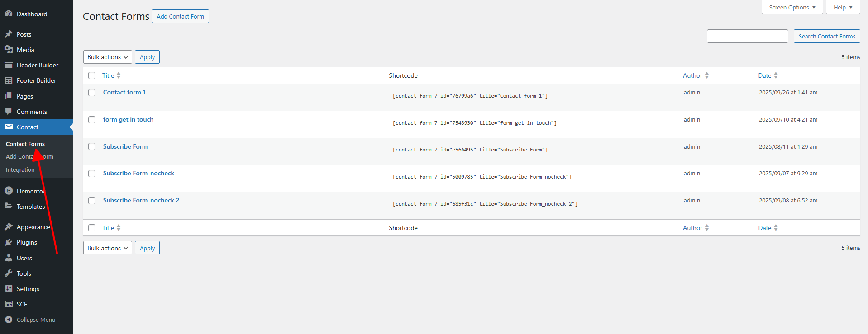Open the top Bulk actions dropdown
The width and height of the screenshot is (868, 334).
click(108, 57)
